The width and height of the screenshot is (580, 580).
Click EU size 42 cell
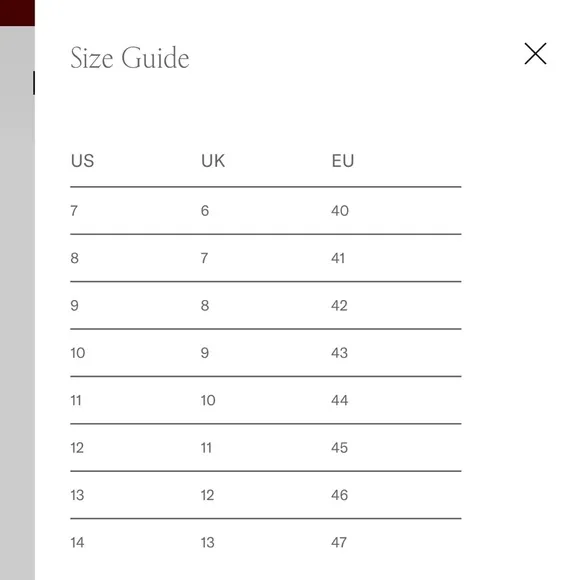(x=339, y=306)
